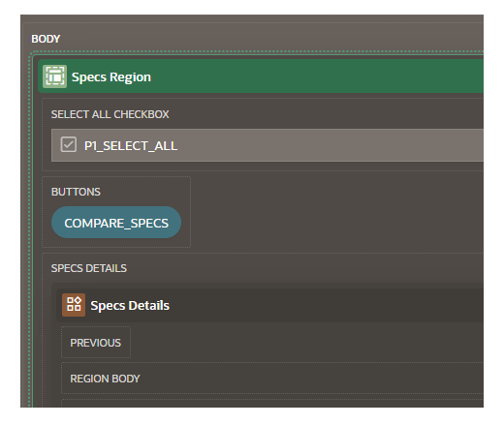Click the Specs Details dark header bar

tap(323, 305)
